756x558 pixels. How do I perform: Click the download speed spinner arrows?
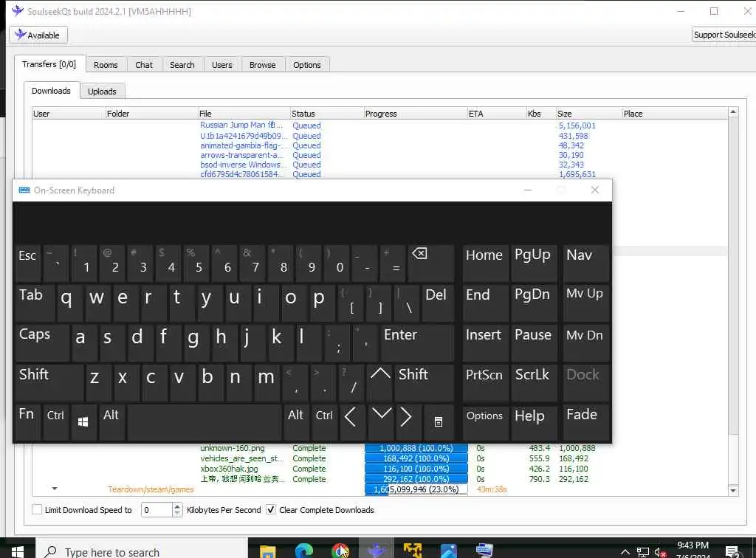pos(177,510)
